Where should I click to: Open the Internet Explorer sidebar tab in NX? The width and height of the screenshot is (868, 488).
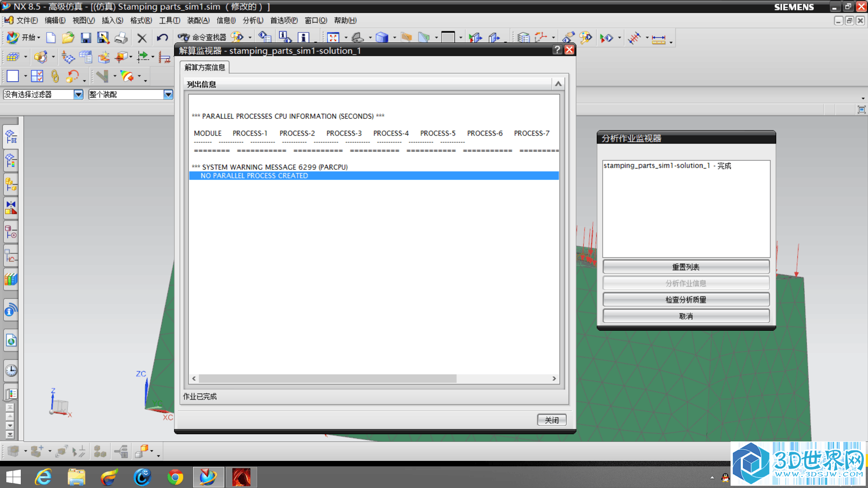point(11,341)
